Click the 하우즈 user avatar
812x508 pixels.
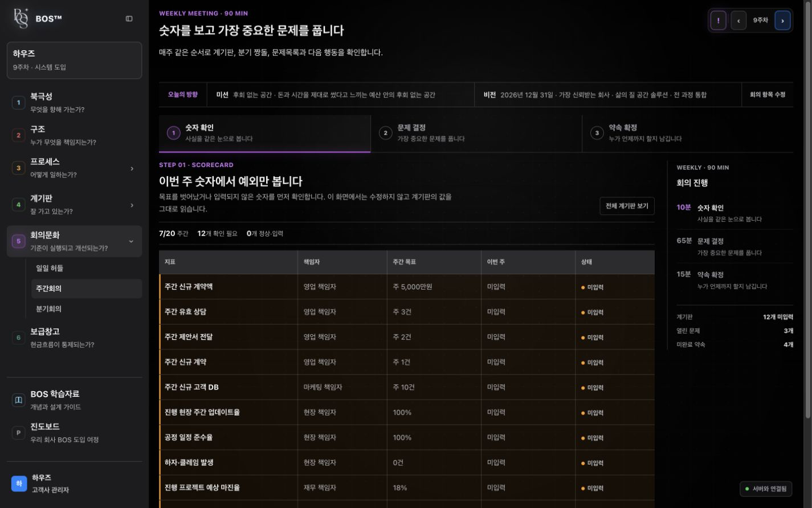tap(19, 483)
